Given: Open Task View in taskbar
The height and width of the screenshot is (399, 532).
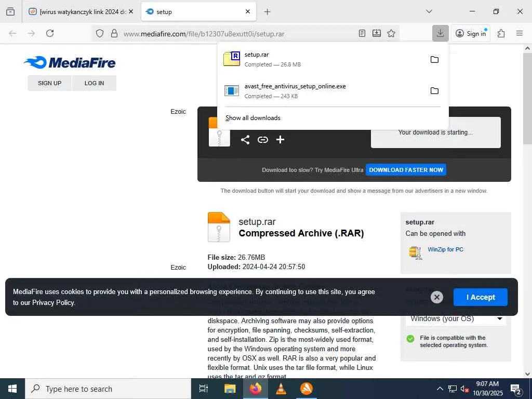Looking at the screenshot, I should coord(204,389).
